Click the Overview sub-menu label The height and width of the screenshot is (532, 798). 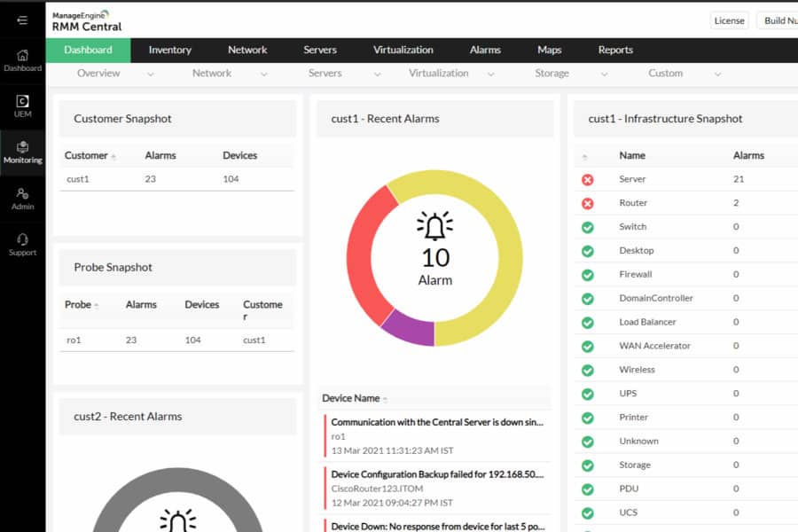[98, 74]
